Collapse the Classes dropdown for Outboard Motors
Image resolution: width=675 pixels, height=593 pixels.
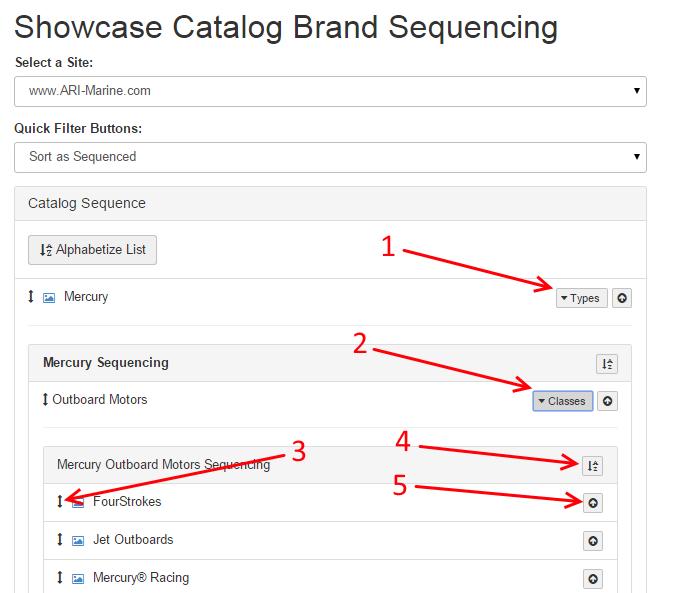[563, 401]
